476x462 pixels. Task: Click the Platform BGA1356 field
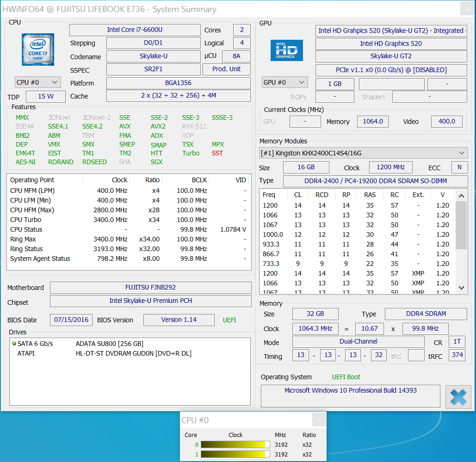tap(179, 83)
